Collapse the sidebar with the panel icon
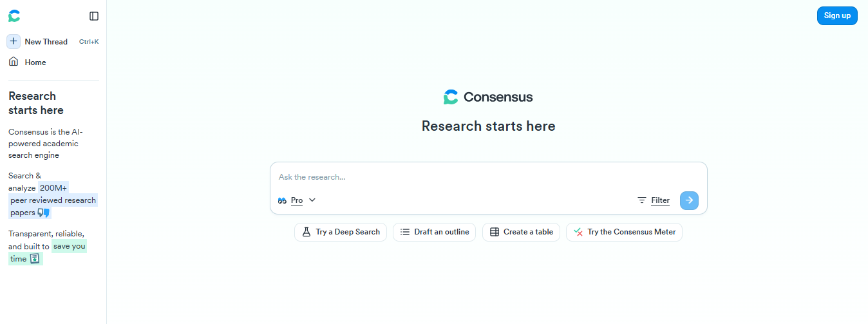 (94, 16)
